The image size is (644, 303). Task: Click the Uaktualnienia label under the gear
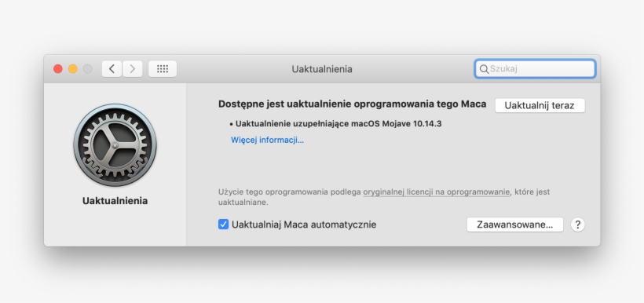pyautogui.click(x=115, y=201)
